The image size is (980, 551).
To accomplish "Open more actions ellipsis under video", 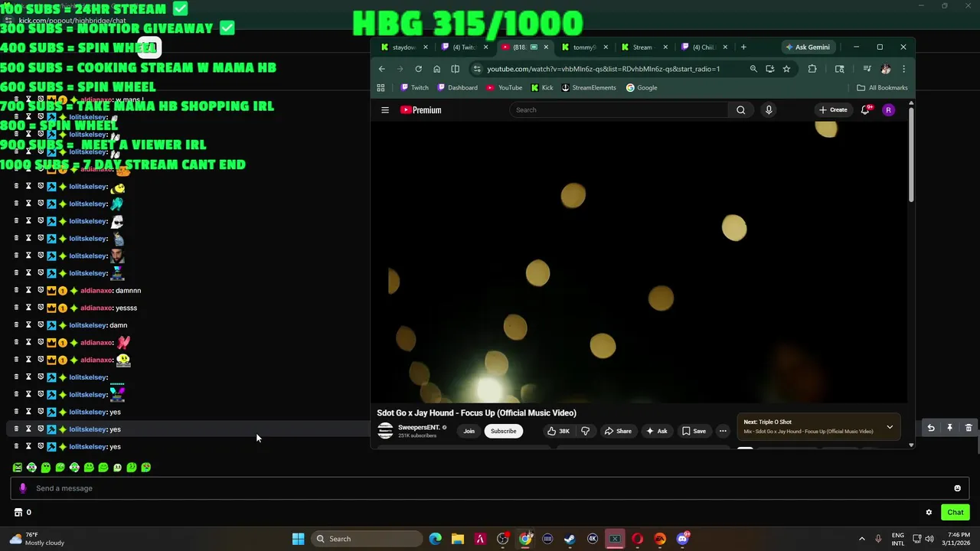I will tap(723, 431).
